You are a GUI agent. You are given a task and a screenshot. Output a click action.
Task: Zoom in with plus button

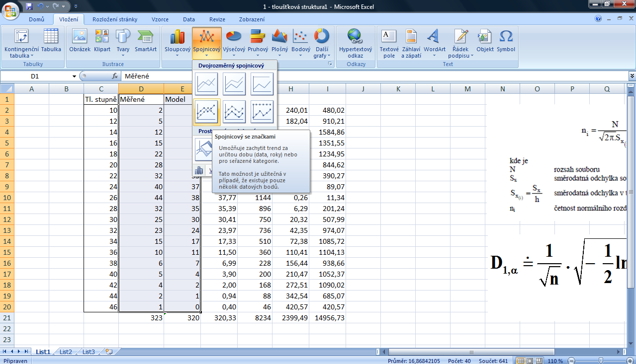click(x=630, y=361)
